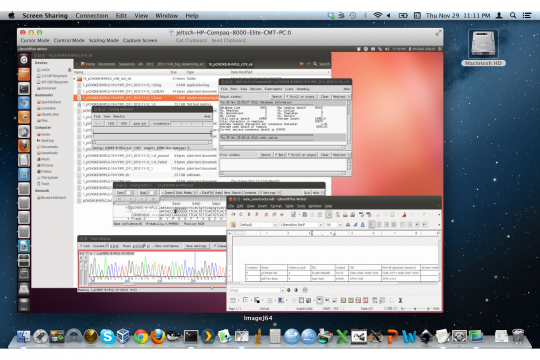Toggle Lock checkbox in Trace display
The width and height of the screenshot is (540, 360).
[85, 246]
